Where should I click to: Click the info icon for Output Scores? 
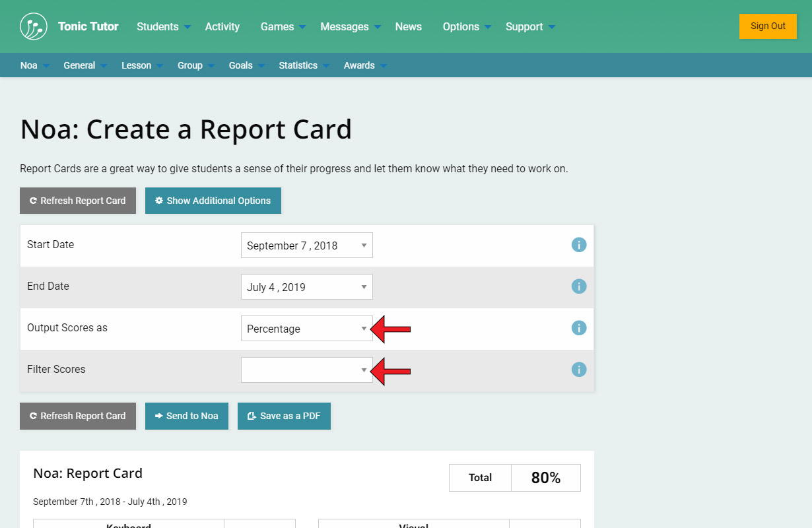click(x=579, y=328)
